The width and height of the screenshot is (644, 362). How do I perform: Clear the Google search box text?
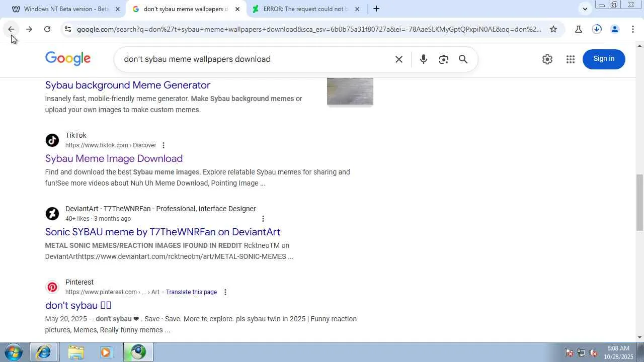click(x=399, y=59)
